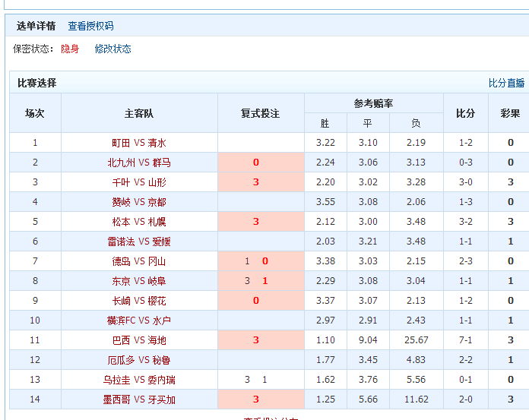
Task: Select the 25.67 odds cell
Action: tap(416, 340)
